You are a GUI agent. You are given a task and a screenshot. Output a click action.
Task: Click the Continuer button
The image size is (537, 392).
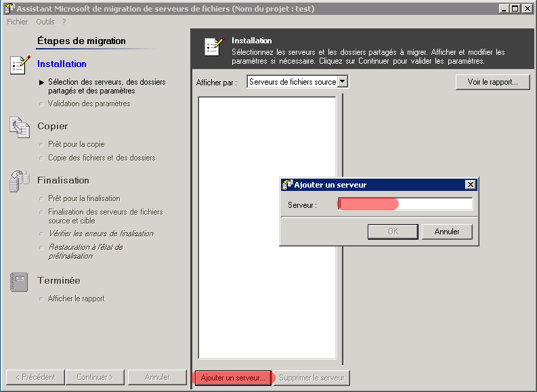(x=95, y=377)
